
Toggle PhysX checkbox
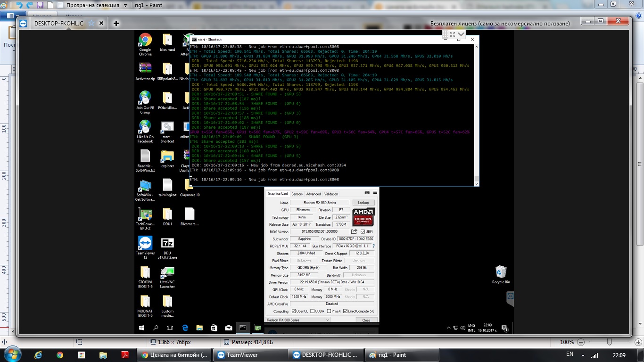tap(329, 311)
